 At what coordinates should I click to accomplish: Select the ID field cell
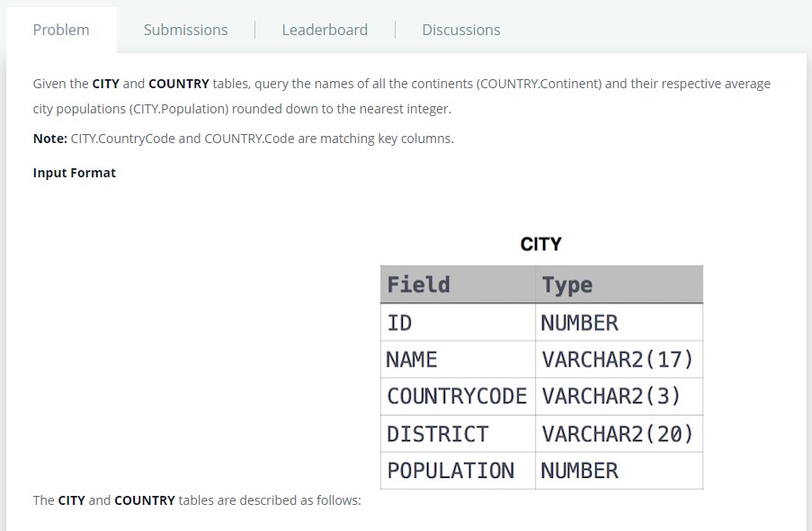(x=400, y=322)
